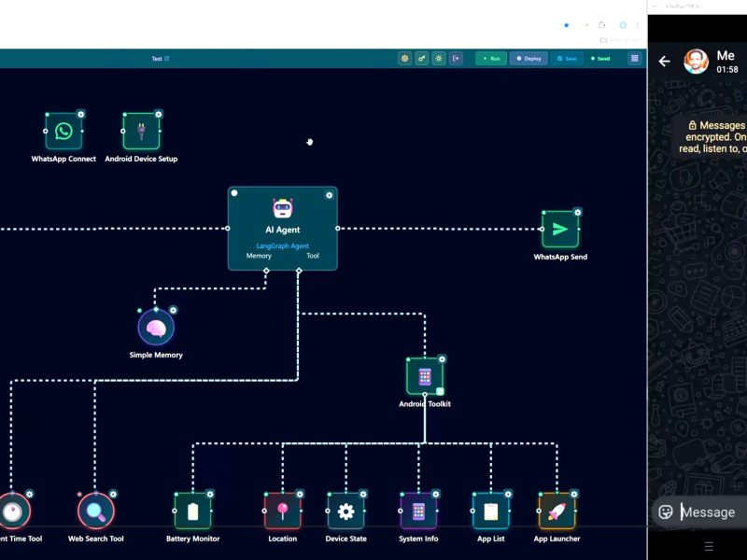This screenshot has width=747, height=560.
Task: Click the Location pin node
Action: tap(282, 511)
